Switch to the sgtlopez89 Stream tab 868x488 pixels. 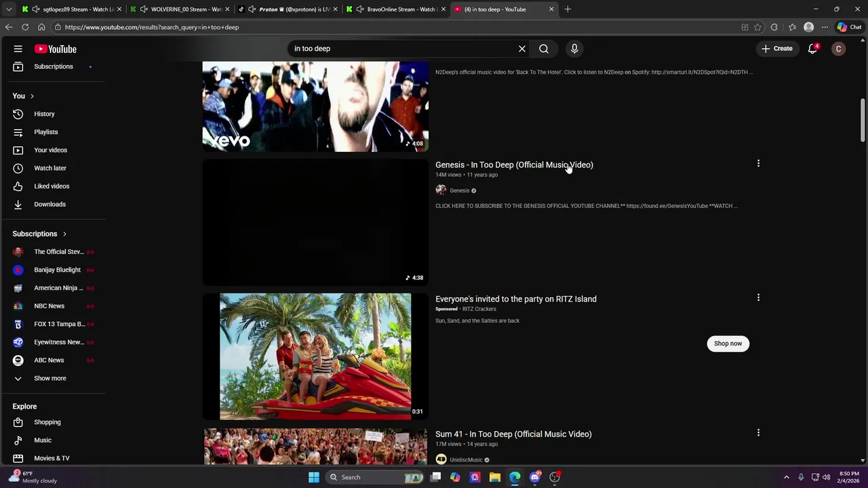[71, 9]
